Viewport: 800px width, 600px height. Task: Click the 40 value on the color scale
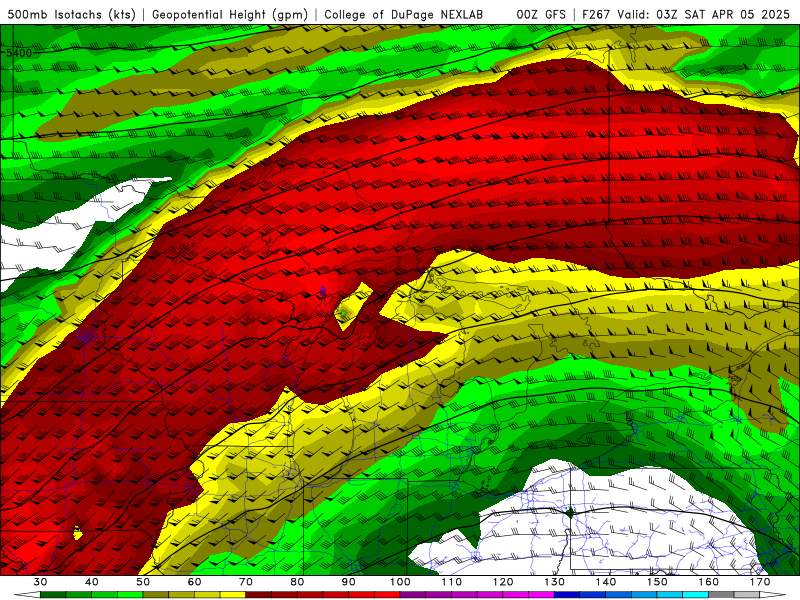click(x=92, y=582)
